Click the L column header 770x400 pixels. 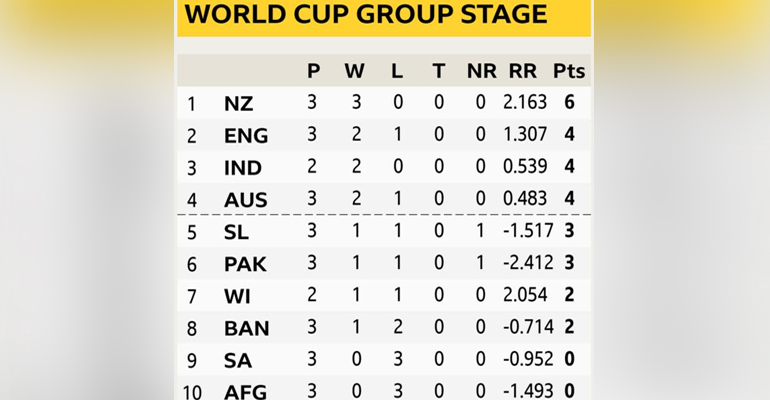point(397,71)
